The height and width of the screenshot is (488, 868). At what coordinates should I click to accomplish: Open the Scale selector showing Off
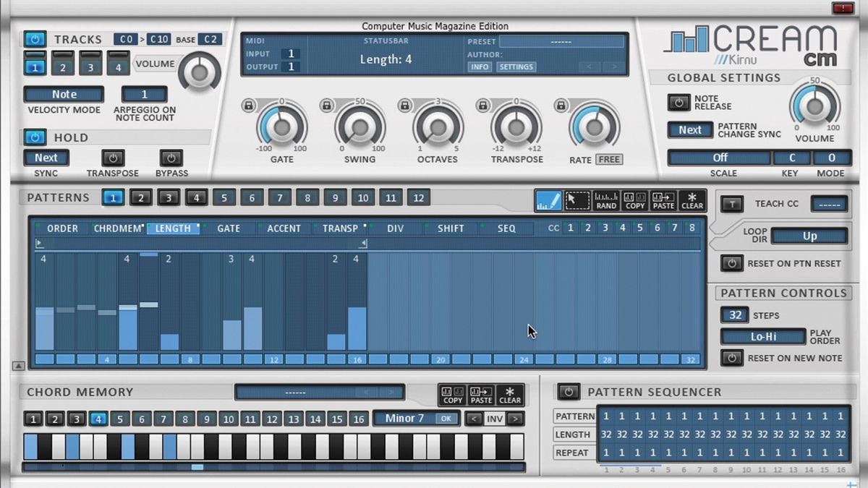(718, 158)
